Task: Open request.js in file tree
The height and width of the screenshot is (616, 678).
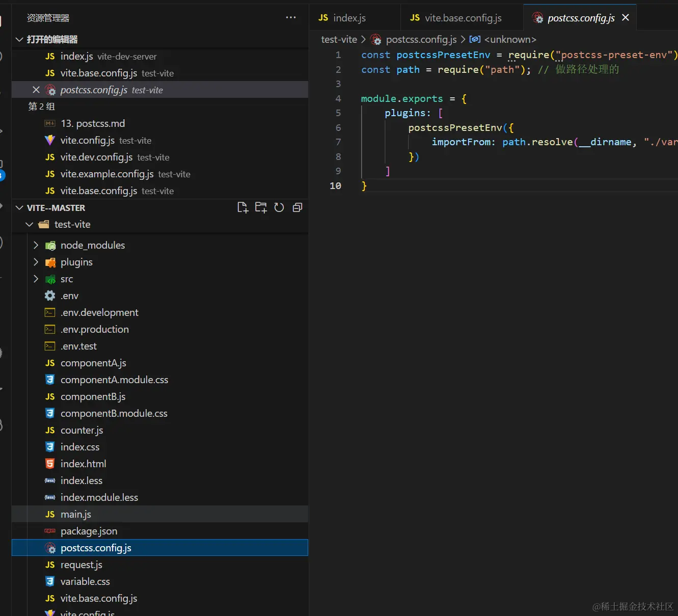Action: [160, 565]
